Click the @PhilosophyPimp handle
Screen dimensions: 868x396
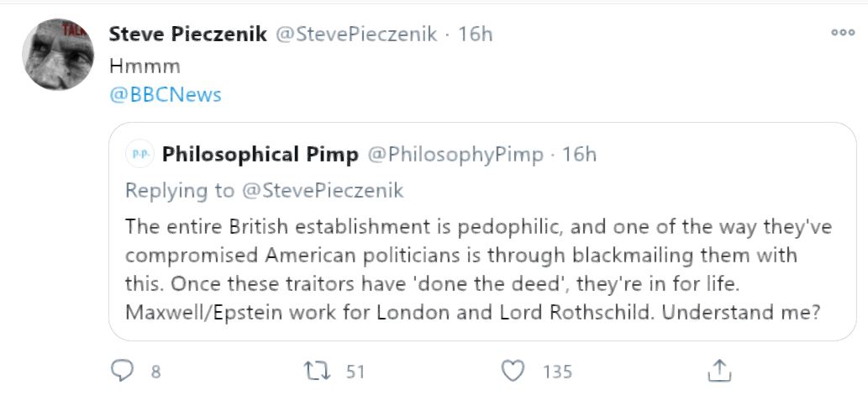(x=455, y=155)
